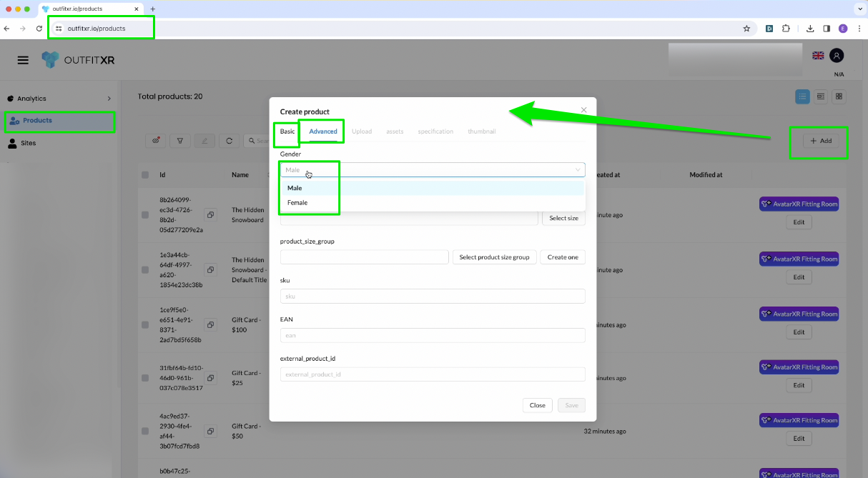Close the dialog using Close button

pyautogui.click(x=538, y=405)
